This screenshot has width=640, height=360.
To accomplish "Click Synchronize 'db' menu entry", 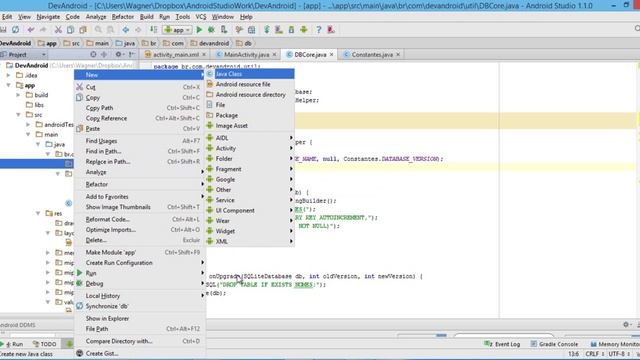I will (140, 306).
